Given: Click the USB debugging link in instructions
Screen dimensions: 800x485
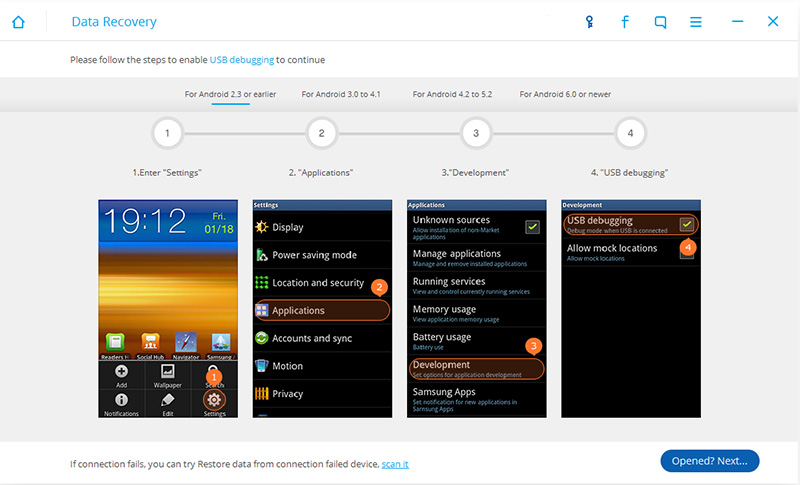Looking at the screenshot, I should point(241,60).
